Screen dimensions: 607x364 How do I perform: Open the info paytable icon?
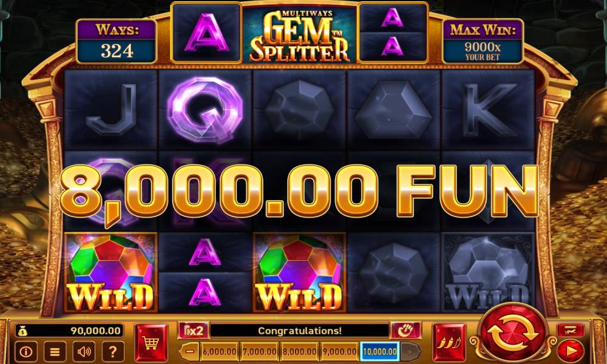[26, 352]
